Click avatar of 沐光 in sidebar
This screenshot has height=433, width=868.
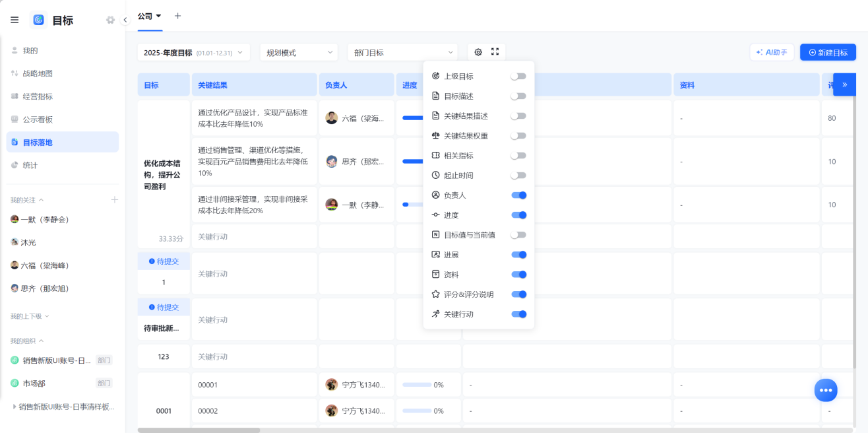[x=15, y=242]
